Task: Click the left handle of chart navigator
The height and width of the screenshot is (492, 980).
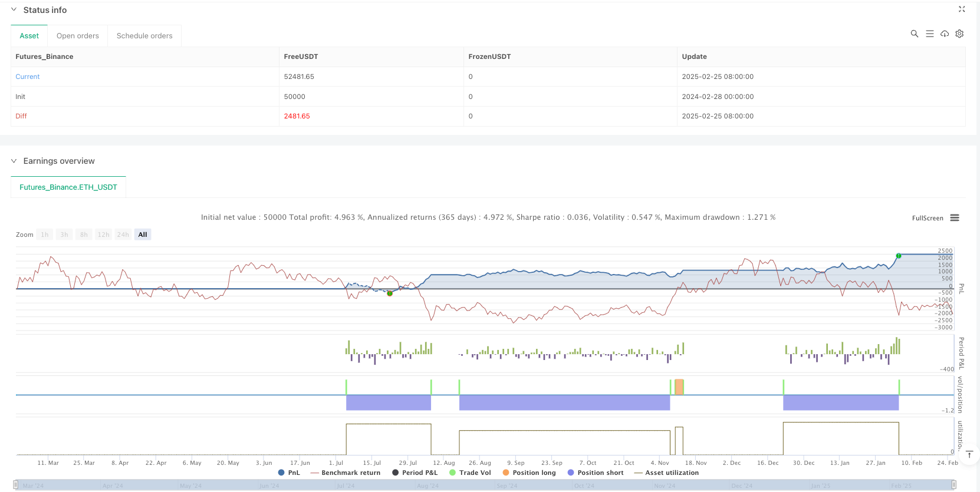Action: coord(16,485)
